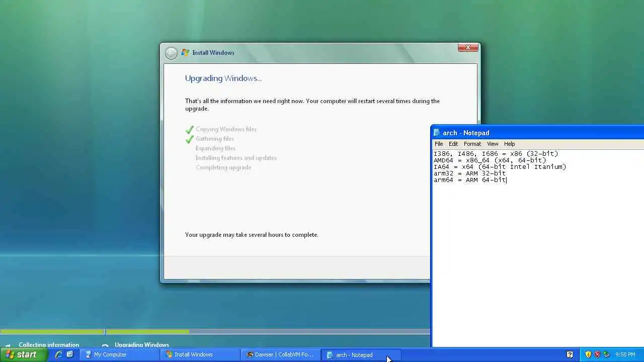Image resolution: width=644 pixels, height=362 pixels.
Task: Open the yellow security shield tray icon
Action: (588, 354)
